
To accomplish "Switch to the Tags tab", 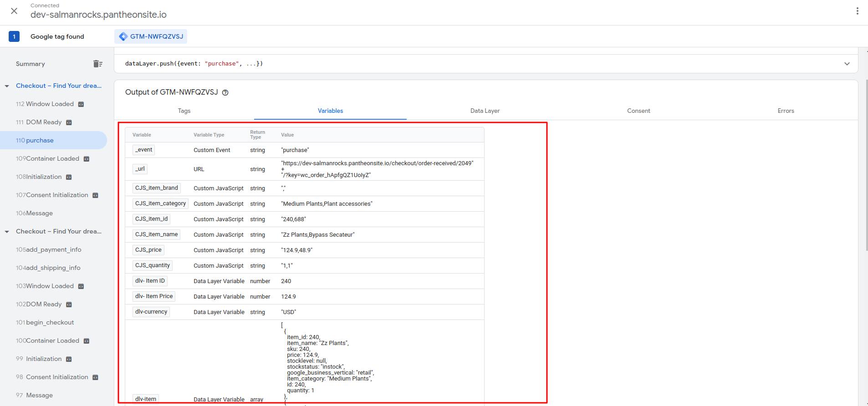I will pos(184,111).
